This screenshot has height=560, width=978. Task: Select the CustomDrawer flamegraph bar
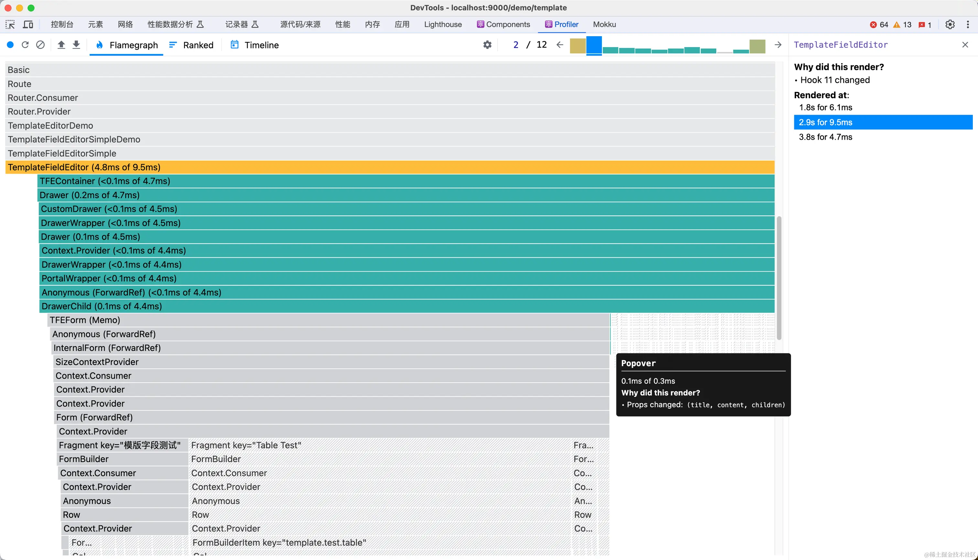[407, 209]
